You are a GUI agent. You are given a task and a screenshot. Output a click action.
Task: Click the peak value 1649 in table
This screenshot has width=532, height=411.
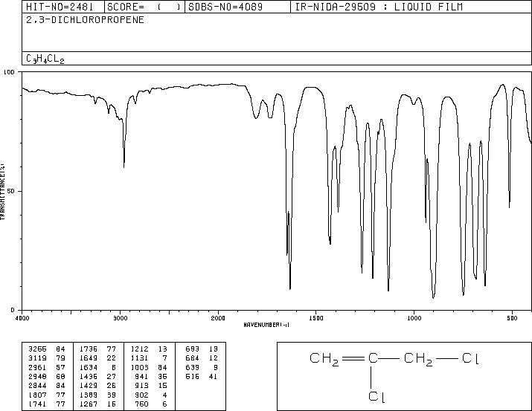pyautogui.click(x=89, y=358)
